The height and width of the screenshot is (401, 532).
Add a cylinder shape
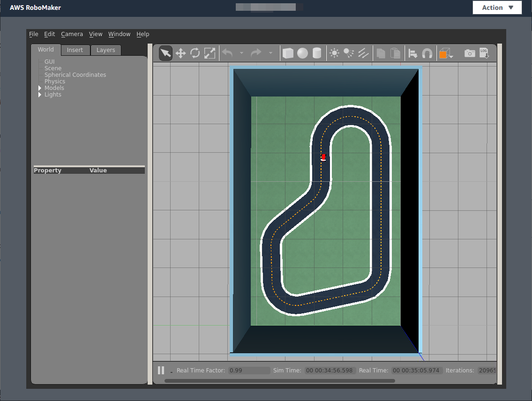pyautogui.click(x=317, y=53)
